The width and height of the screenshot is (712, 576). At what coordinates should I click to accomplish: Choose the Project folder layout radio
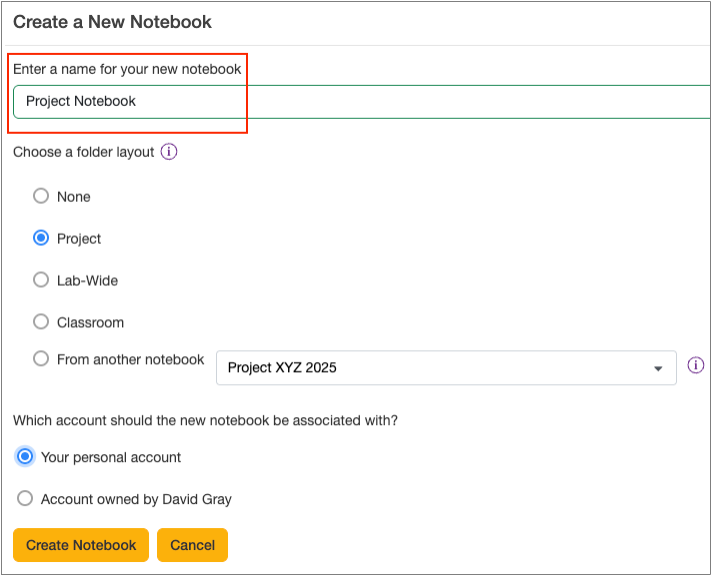pyautogui.click(x=41, y=238)
